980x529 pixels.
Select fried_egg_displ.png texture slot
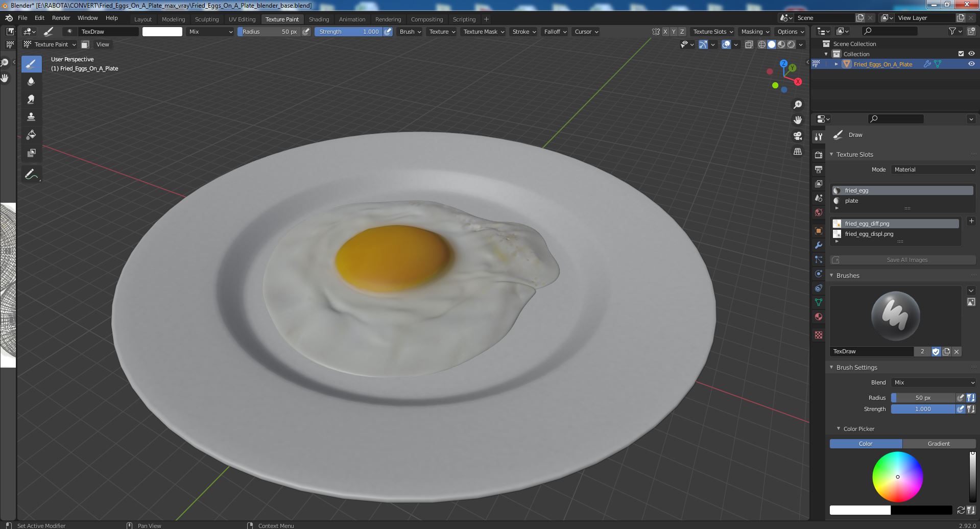coord(895,234)
